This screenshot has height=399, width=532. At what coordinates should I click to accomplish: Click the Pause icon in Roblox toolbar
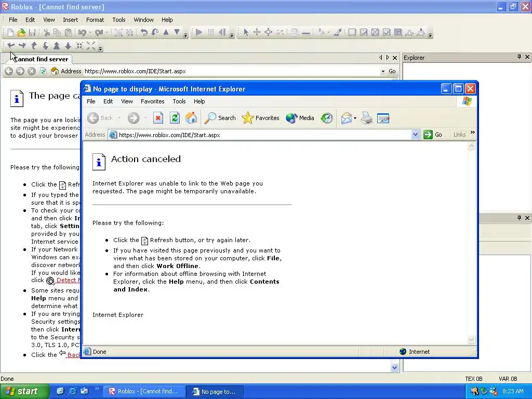(211, 33)
